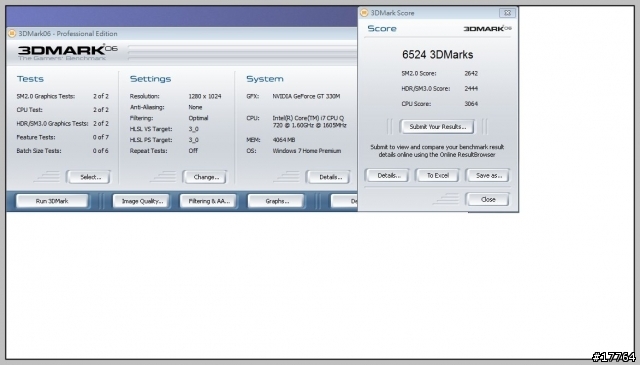Click CPU Score value 3064
The width and height of the screenshot is (640, 365).
pos(471,104)
